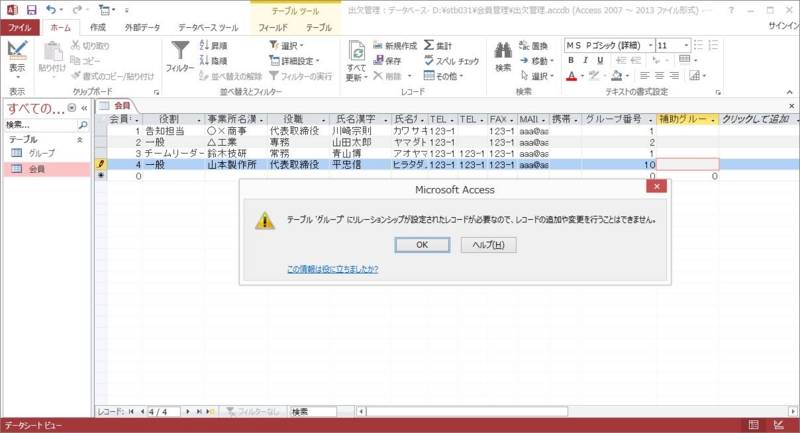Click the undo arrow icon

tap(51, 10)
